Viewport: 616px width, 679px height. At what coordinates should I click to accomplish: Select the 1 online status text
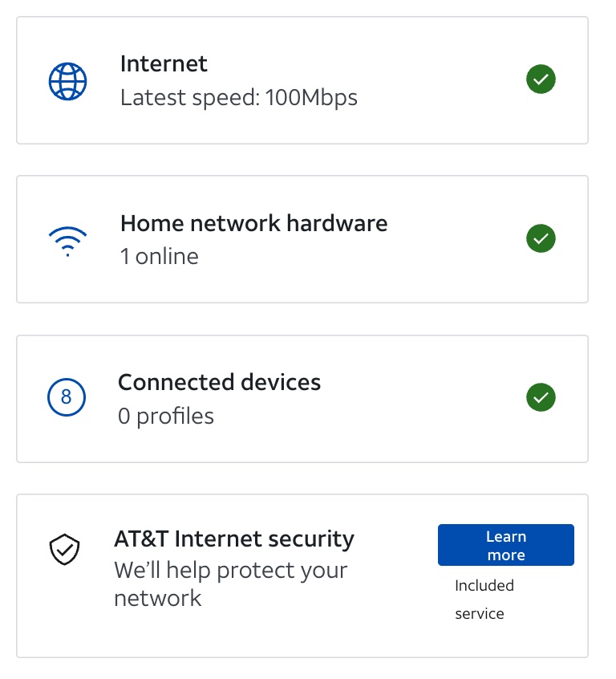(159, 256)
